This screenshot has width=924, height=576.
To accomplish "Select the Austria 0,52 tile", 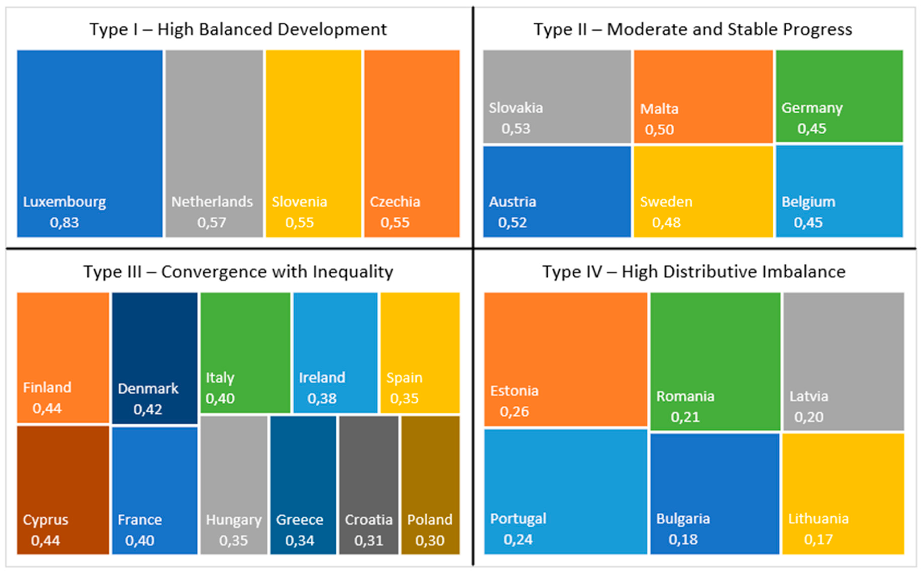I will 556,191.
